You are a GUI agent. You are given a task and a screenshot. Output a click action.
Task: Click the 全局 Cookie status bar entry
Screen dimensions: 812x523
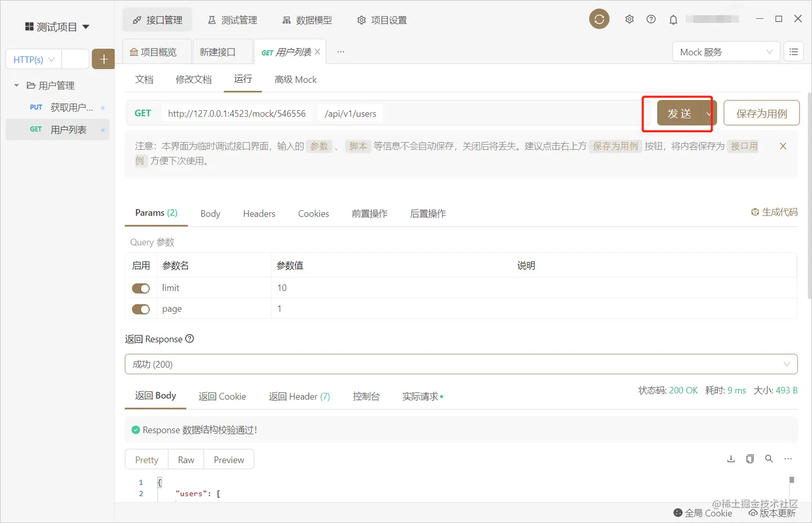[x=702, y=513]
